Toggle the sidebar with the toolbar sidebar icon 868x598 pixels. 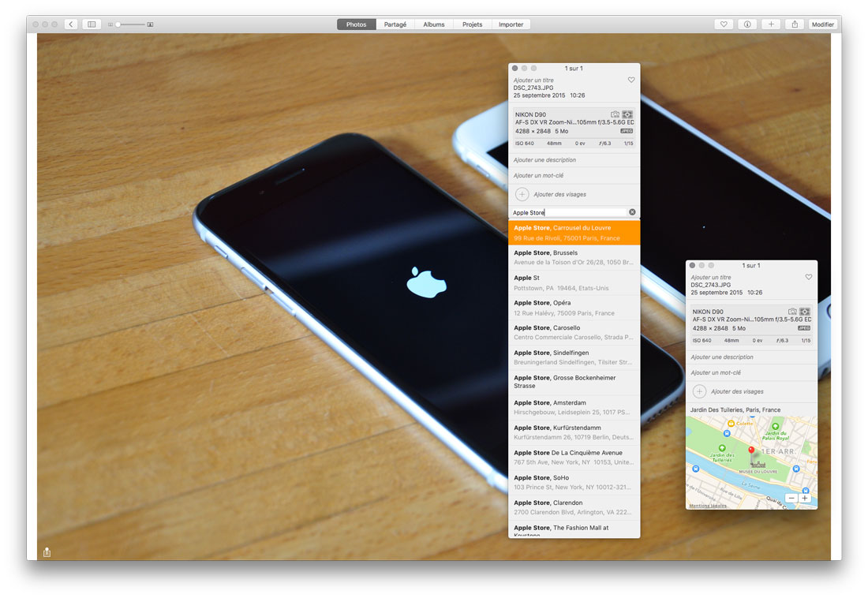point(92,24)
